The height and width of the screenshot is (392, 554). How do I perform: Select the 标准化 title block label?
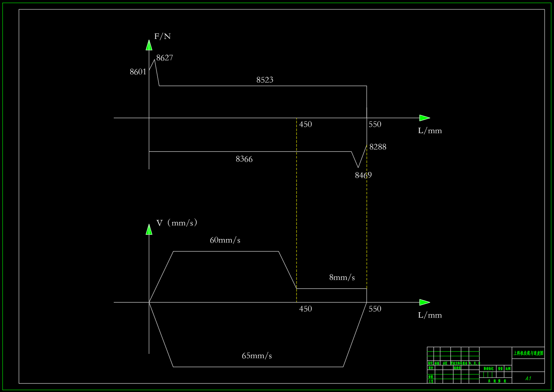[x=457, y=368]
